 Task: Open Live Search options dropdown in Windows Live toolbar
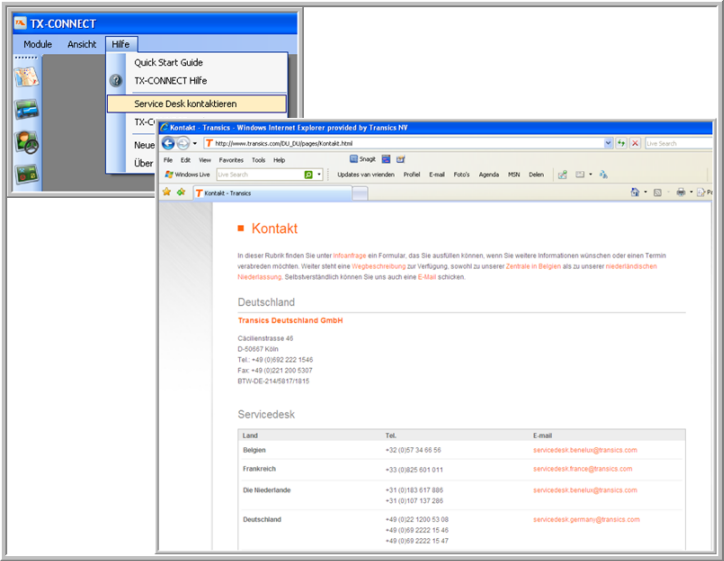coord(319,175)
